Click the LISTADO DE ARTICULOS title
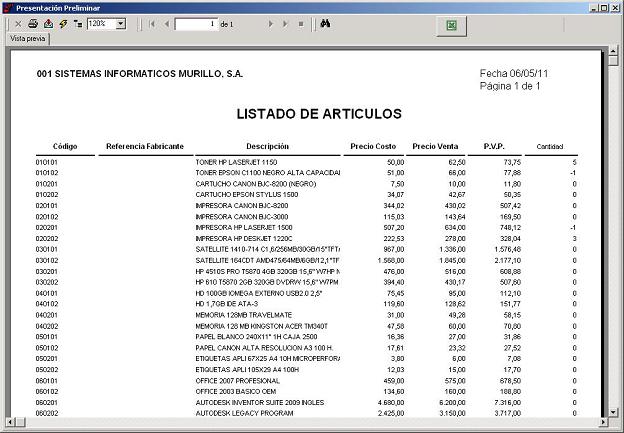The width and height of the screenshot is (624, 433). coord(319,114)
